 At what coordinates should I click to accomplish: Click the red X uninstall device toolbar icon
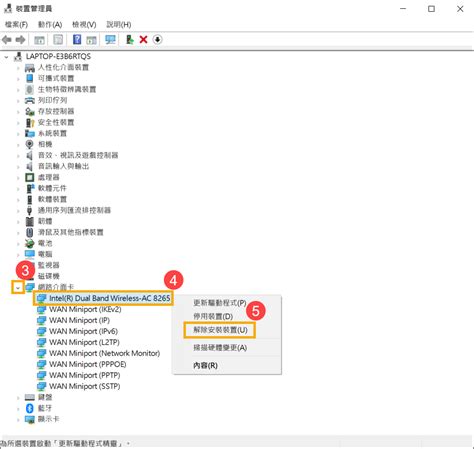[x=143, y=40]
